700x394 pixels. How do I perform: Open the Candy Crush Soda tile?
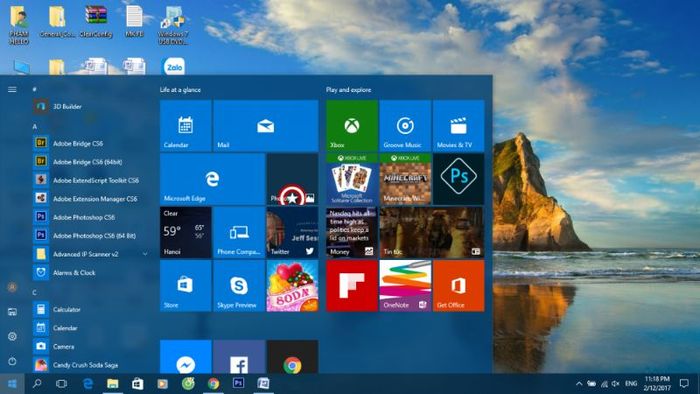(x=292, y=286)
